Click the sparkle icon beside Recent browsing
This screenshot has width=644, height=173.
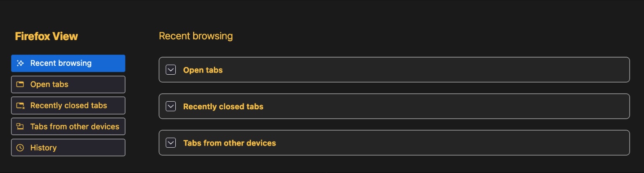click(x=20, y=63)
